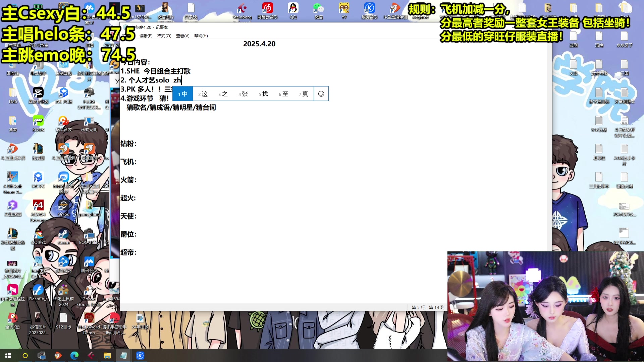Click the 2025.4.20 date heading in Notepad
The image size is (644, 362).
coord(259,44)
